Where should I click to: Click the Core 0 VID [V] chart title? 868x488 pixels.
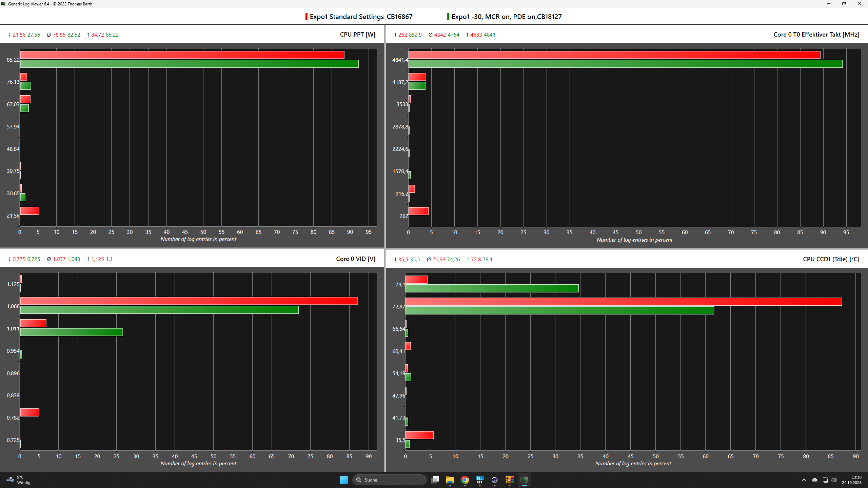click(355, 259)
